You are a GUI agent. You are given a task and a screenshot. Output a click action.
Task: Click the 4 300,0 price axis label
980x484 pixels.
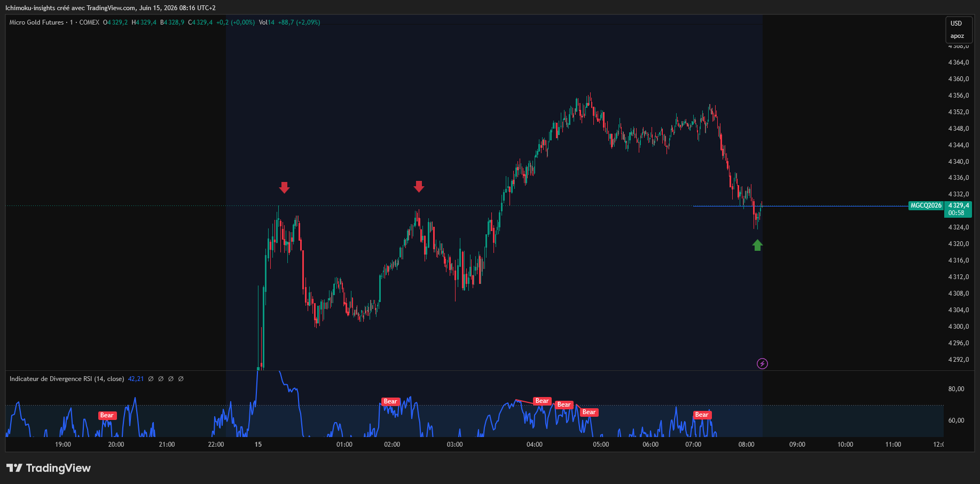tap(958, 327)
